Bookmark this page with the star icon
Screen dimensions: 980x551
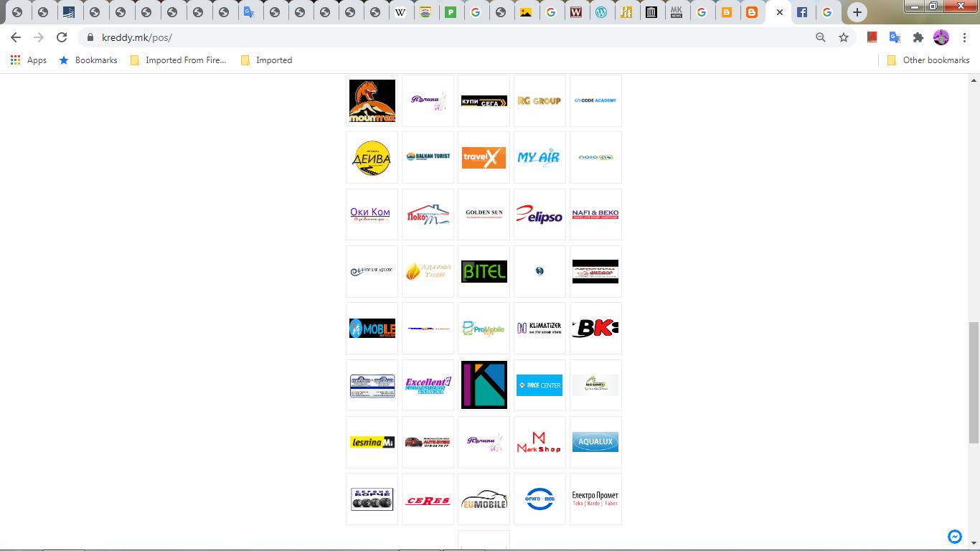(844, 37)
